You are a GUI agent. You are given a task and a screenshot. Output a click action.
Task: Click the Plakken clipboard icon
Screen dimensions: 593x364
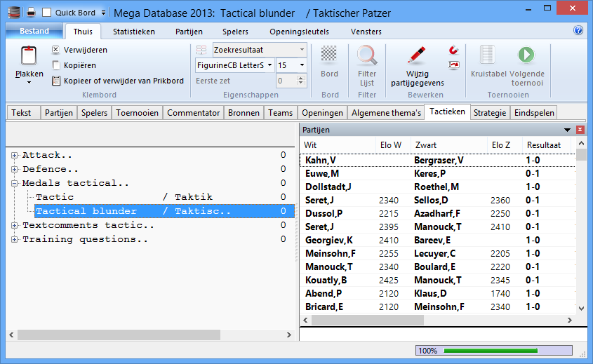point(29,56)
